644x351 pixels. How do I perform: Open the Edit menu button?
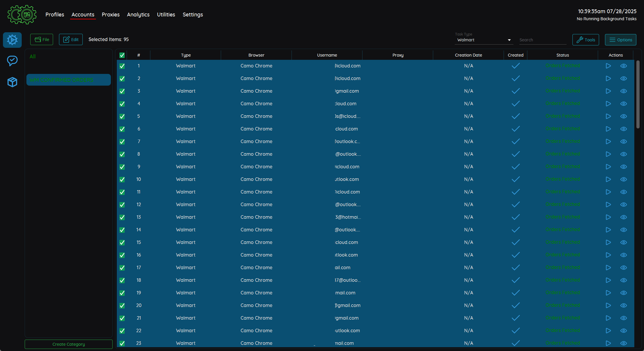click(x=71, y=40)
